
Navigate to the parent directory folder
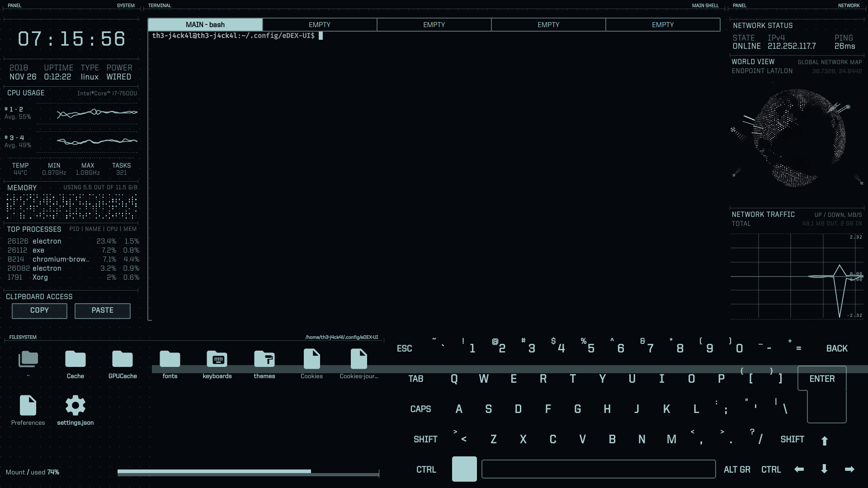[28, 359]
